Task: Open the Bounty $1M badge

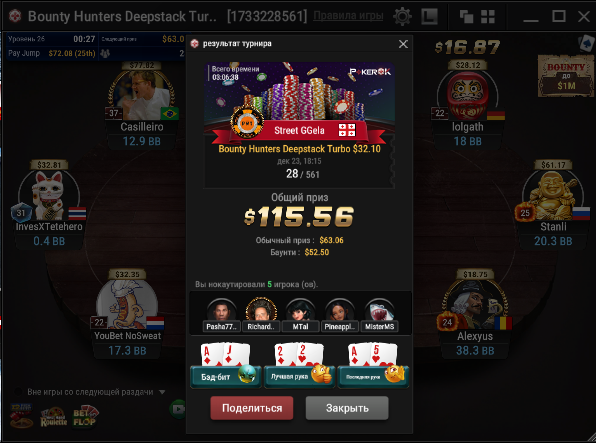Action: (x=566, y=76)
